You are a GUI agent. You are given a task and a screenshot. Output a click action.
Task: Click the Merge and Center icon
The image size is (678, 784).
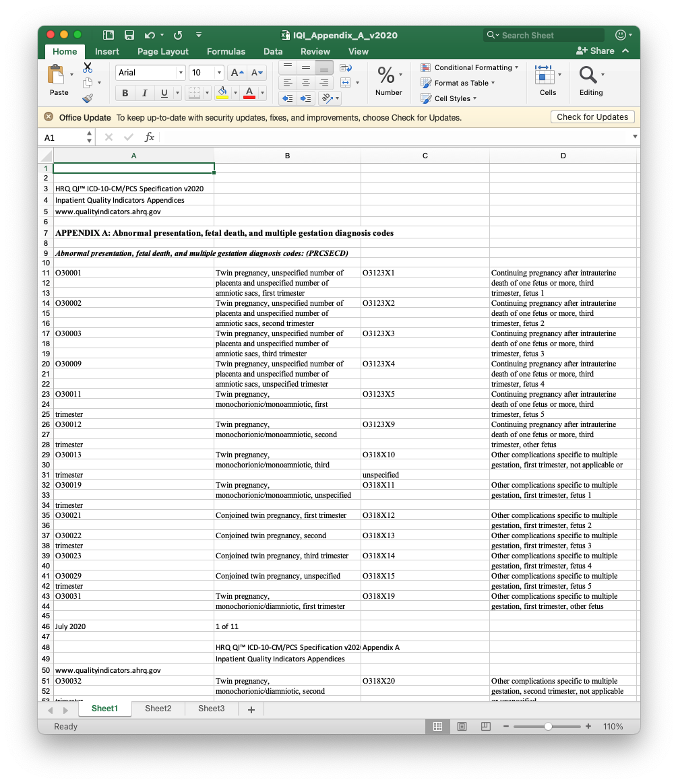(345, 82)
